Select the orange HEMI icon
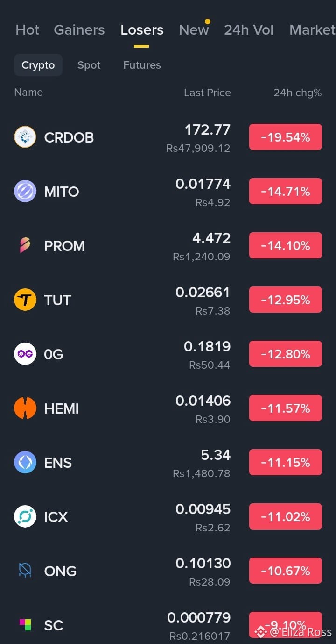The width and height of the screenshot is (336, 644). 25,408
